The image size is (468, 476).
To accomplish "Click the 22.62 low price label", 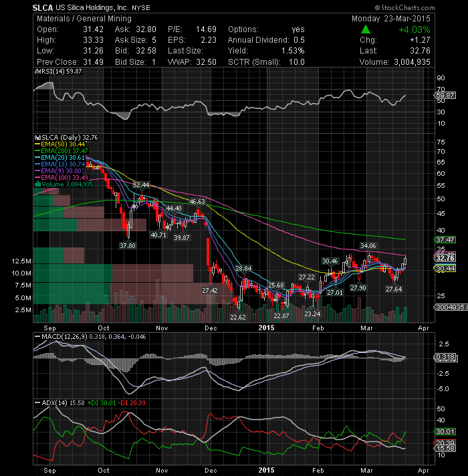I will [x=237, y=318].
